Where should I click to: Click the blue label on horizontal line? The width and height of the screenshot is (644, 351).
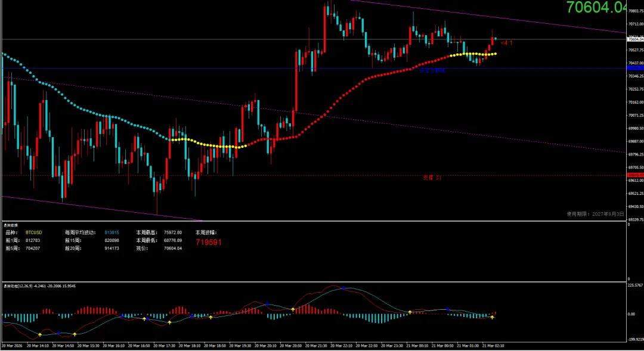tap(432, 70)
